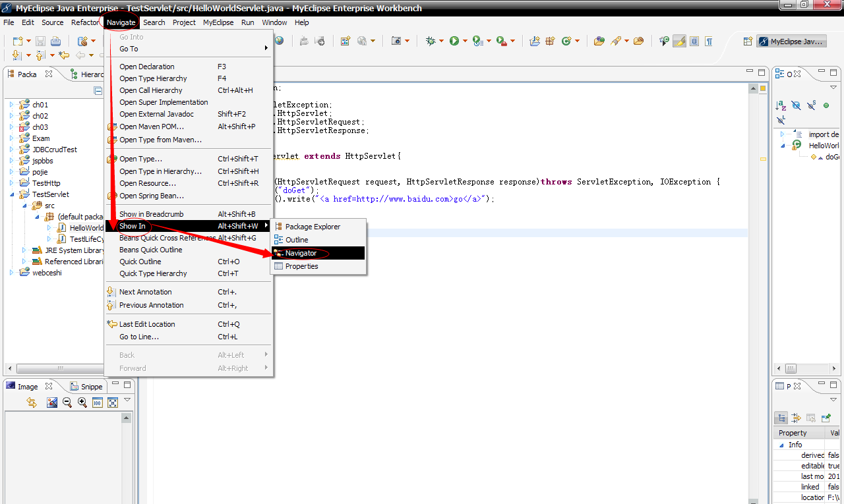This screenshot has width=844, height=504.
Task: Click the green Run icon
Action: tap(454, 41)
